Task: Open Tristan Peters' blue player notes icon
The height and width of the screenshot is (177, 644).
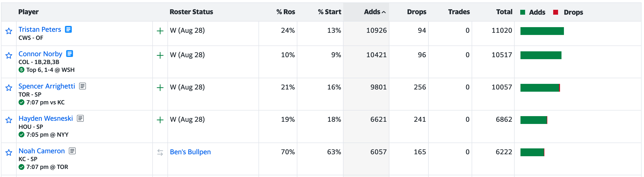Action: coord(68,30)
